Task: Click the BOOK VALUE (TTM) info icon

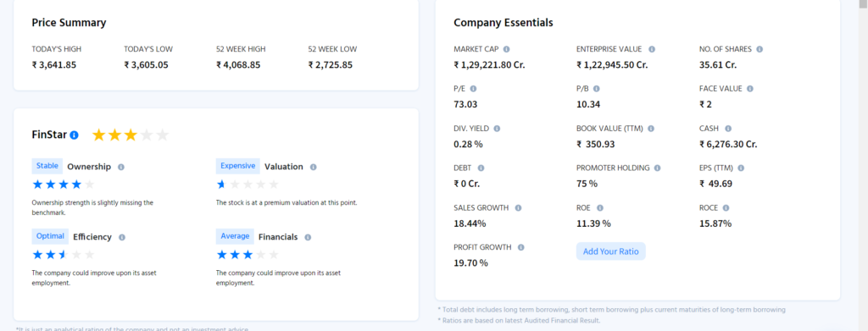Action: [651, 128]
